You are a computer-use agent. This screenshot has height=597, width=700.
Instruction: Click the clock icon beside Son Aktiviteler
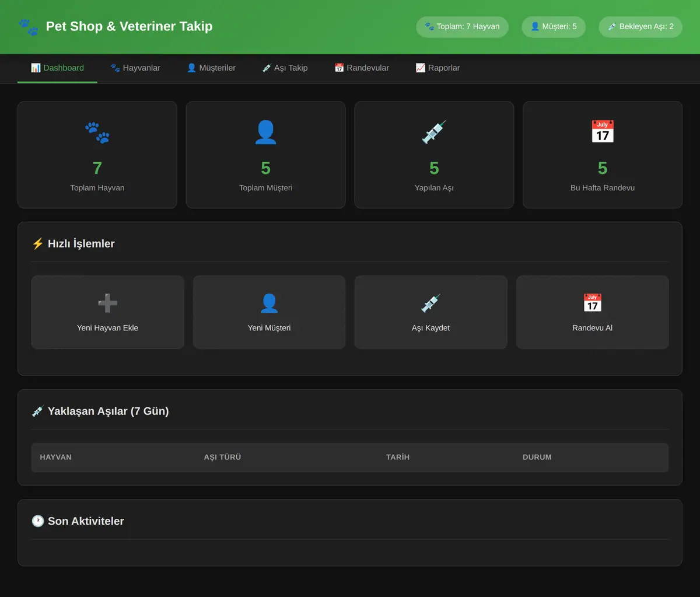pyautogui.click(x=38, y=521)
